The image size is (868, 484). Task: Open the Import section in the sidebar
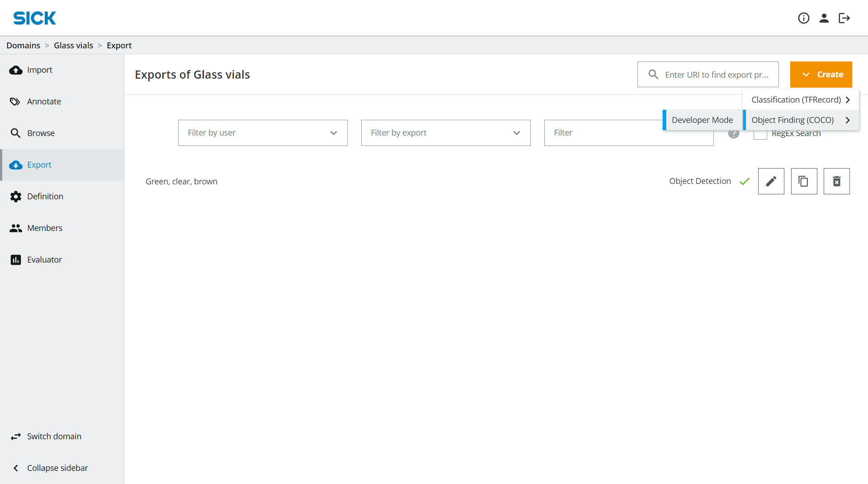click(x=40, y=70)
